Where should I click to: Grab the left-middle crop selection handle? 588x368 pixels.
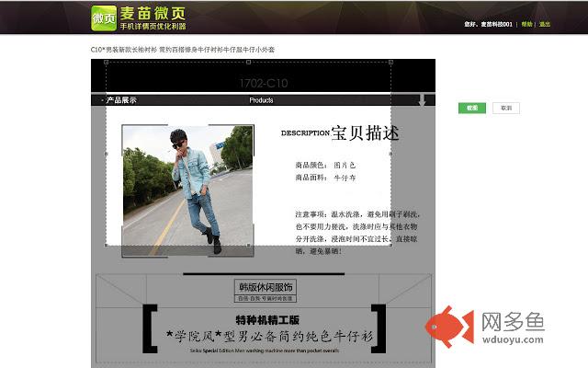pyautogui.click(x=107, y=154)
